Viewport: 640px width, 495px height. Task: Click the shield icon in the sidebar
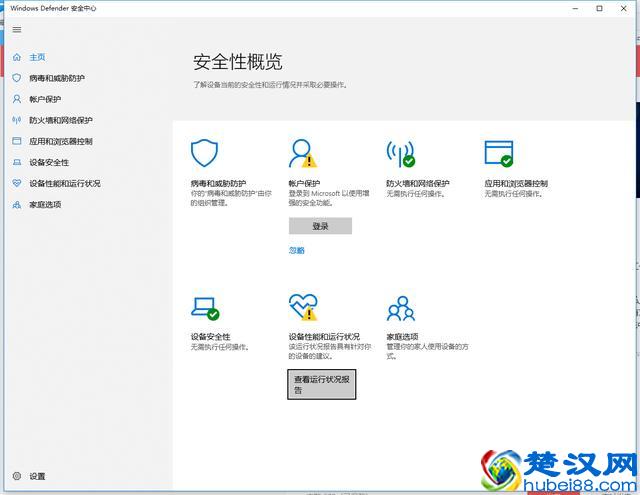(17, 78)
